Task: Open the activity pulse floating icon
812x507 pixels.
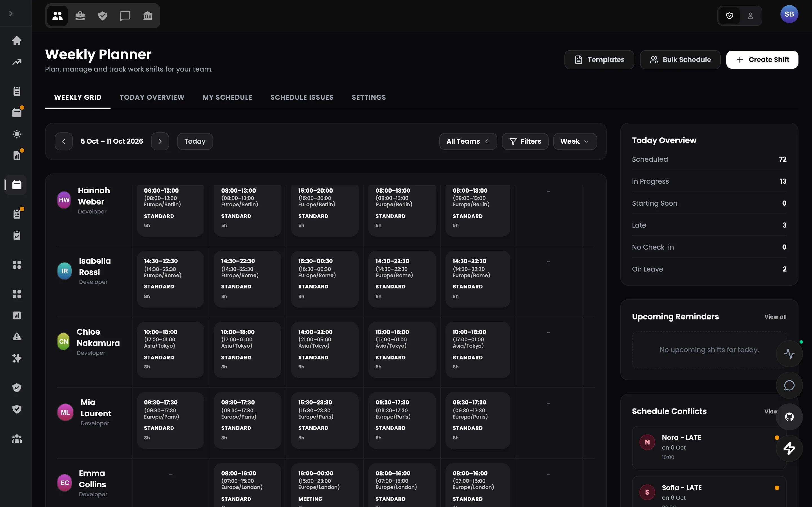Action: [789, 354]
